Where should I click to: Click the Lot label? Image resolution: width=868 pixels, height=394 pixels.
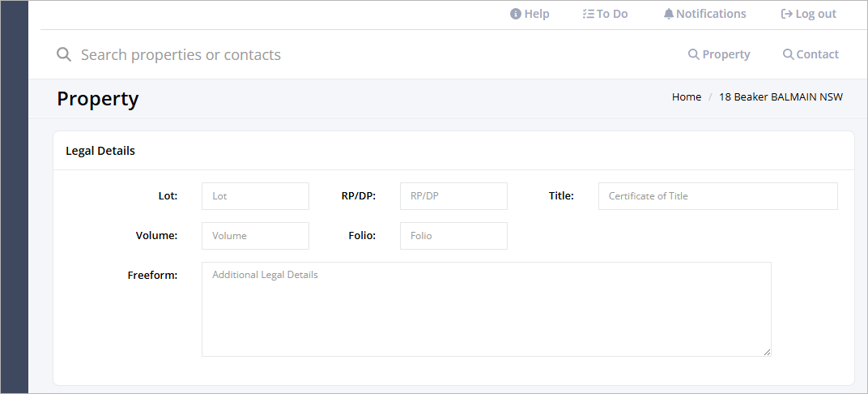tap(168, 195)
